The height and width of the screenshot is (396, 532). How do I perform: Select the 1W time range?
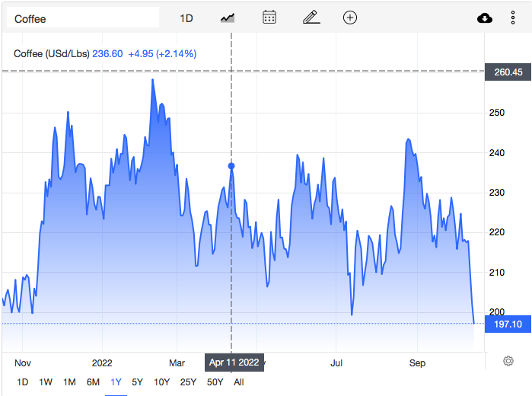click(x=46, y=382)
